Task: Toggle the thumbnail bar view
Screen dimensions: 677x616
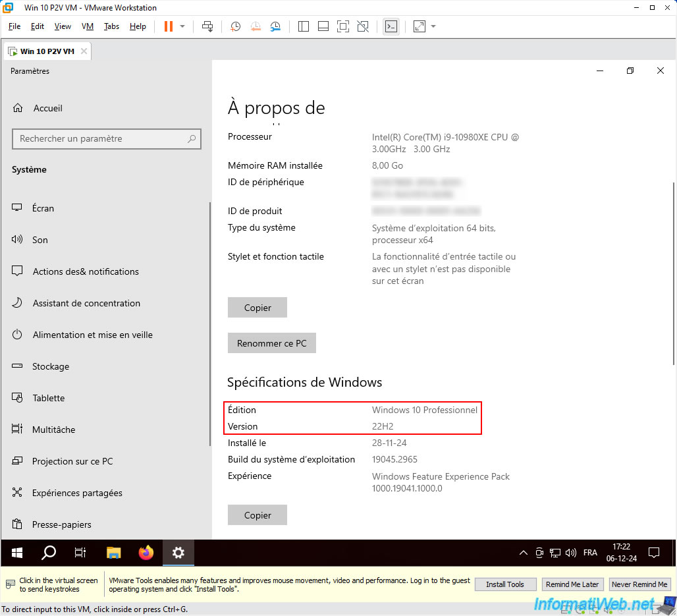Action: (323, 26)
